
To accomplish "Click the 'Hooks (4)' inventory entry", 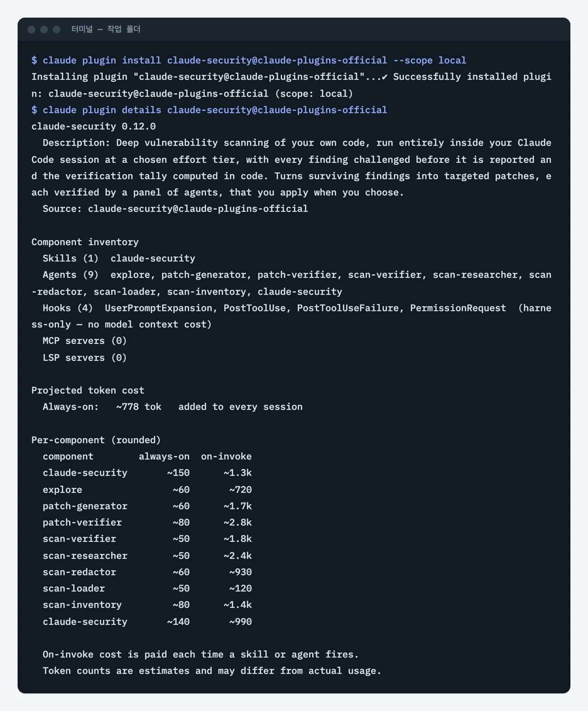I will (x=68, y=308).
